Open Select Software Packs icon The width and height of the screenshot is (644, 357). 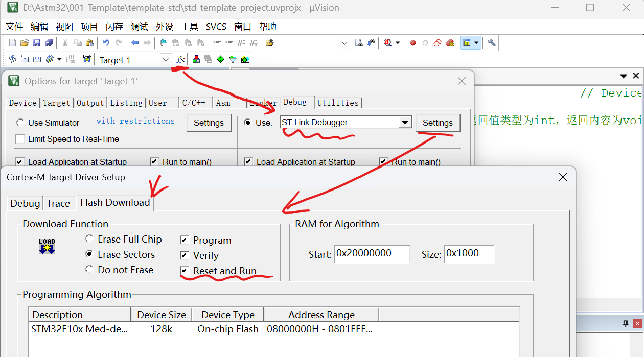coord(233,59)
